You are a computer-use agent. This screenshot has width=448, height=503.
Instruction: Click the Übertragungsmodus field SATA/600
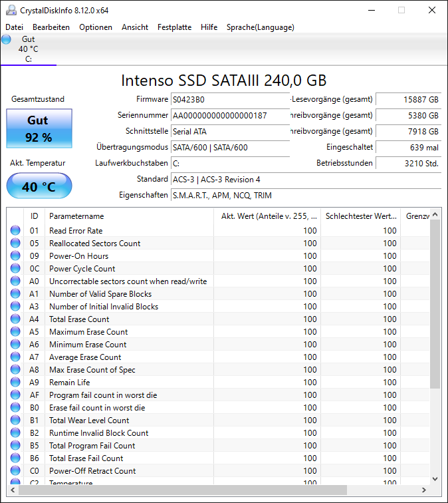pyautogui.click(x=231, y=148)
